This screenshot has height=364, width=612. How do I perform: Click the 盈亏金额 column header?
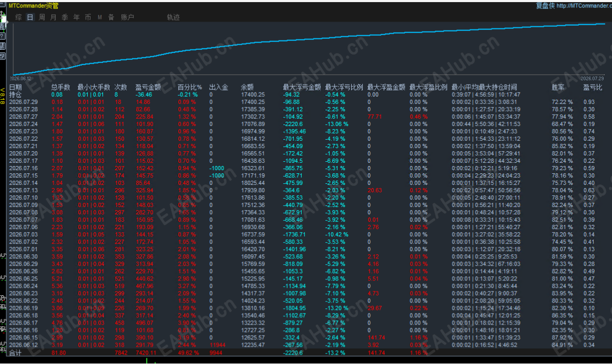(148, 87)
